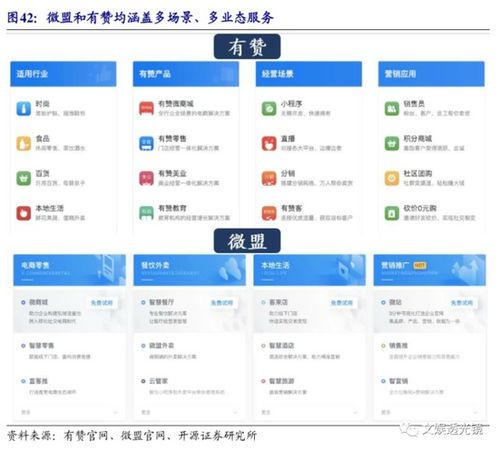499x451 pixels.
Task: Click the red 本地生活 apple icon
Action: pos(23,213)
